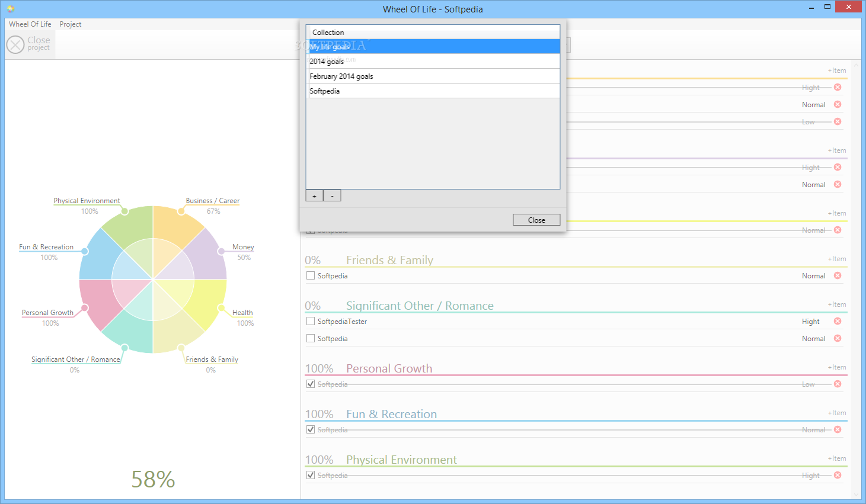Delete the Normal item under the purple line
Image resolution: width=866 pixels, height=504 pixels.
click(838, 184)
